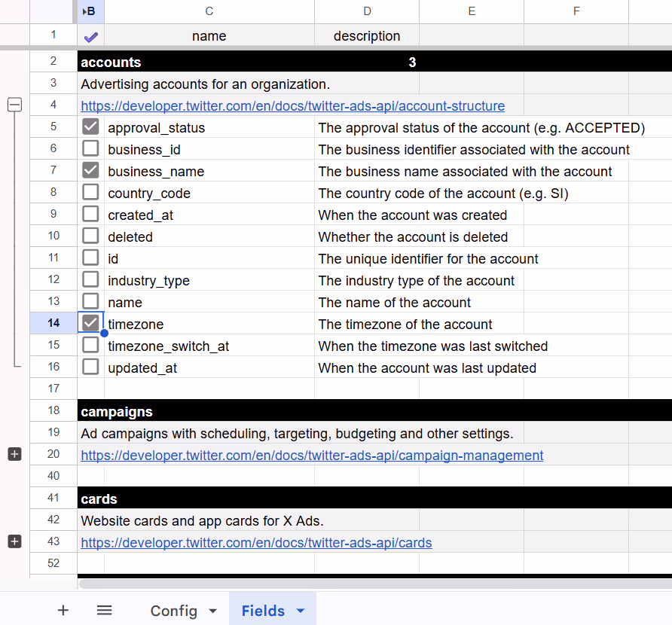The image size is (672, 625).
Task: Open the all sheets list icon
Action: coord(104,610)
